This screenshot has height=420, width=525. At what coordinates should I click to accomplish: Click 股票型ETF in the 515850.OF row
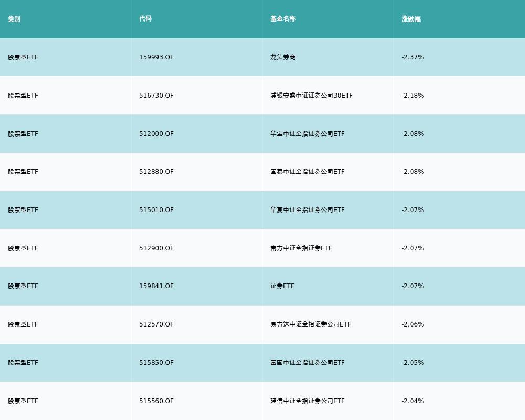(x=23, y=363)
